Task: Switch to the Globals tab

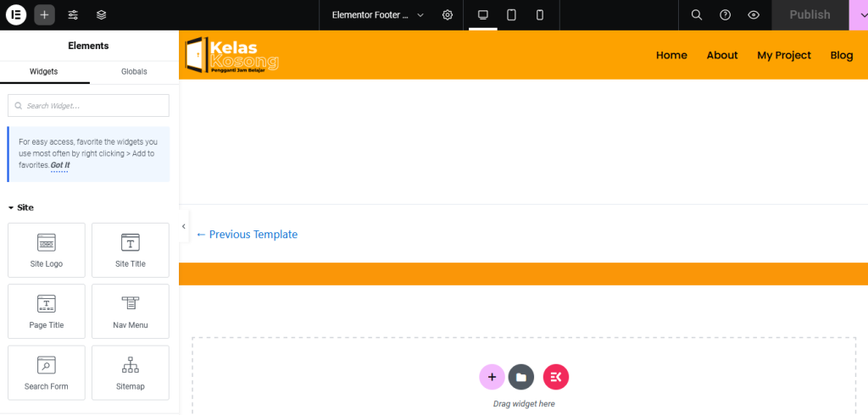Action: (x=134, y=72)
